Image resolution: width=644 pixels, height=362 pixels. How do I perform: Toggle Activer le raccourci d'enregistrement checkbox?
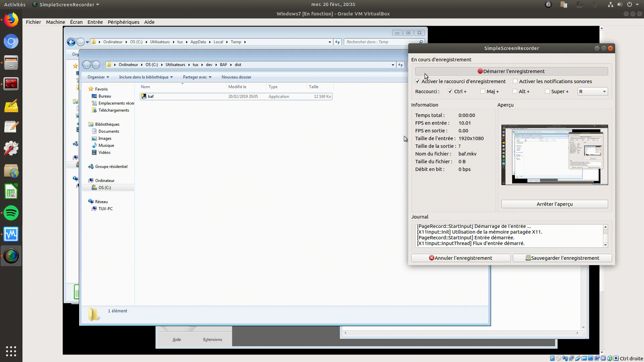418,81
